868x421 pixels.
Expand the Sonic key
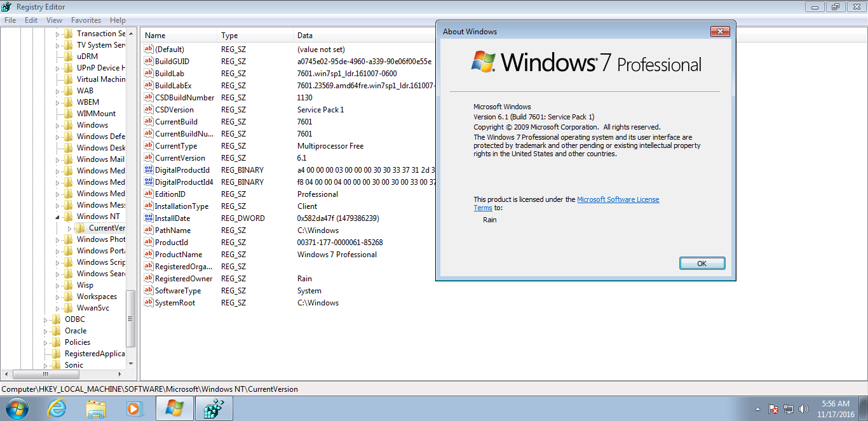(x=46, y=365)
